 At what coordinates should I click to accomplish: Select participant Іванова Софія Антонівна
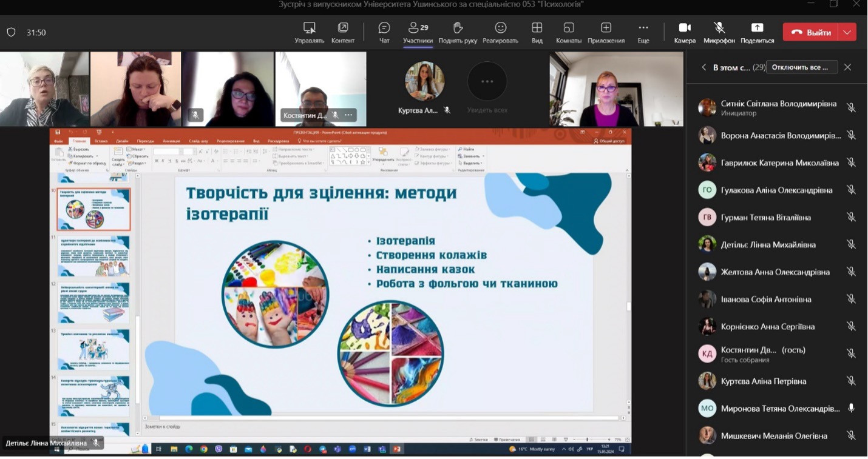pos(777,299)
